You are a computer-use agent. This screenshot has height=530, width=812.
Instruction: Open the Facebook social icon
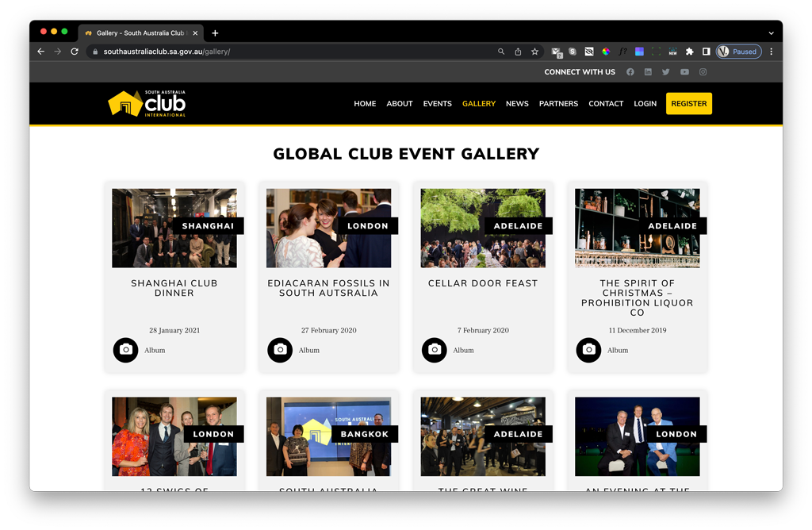coord(630,72)
